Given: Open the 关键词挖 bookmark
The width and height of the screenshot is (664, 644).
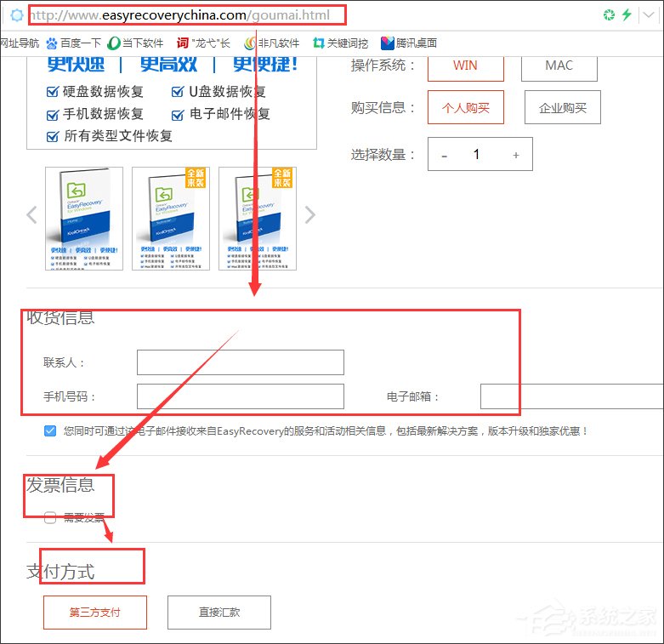Looking at the screenshot, I should pyautogui.click(x=340, y=43).
